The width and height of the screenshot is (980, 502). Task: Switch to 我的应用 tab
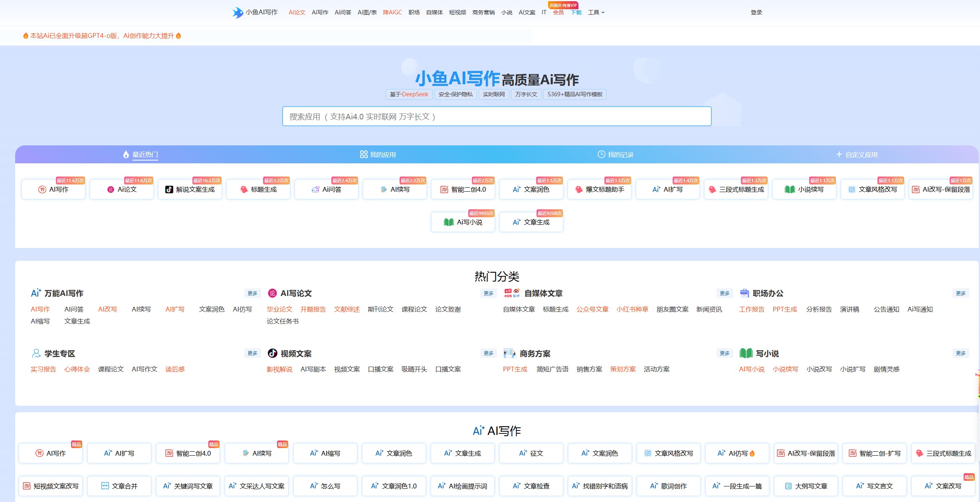tap(378, 155)
